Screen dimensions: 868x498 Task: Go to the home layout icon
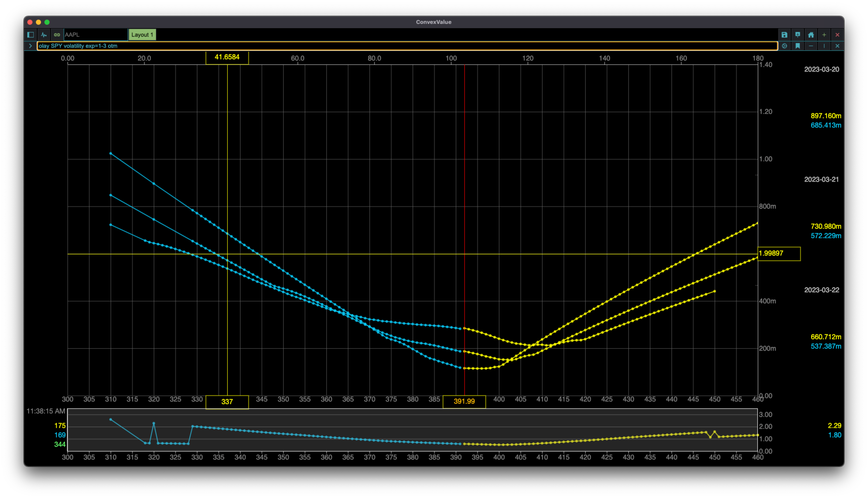(x=811, y=35)
